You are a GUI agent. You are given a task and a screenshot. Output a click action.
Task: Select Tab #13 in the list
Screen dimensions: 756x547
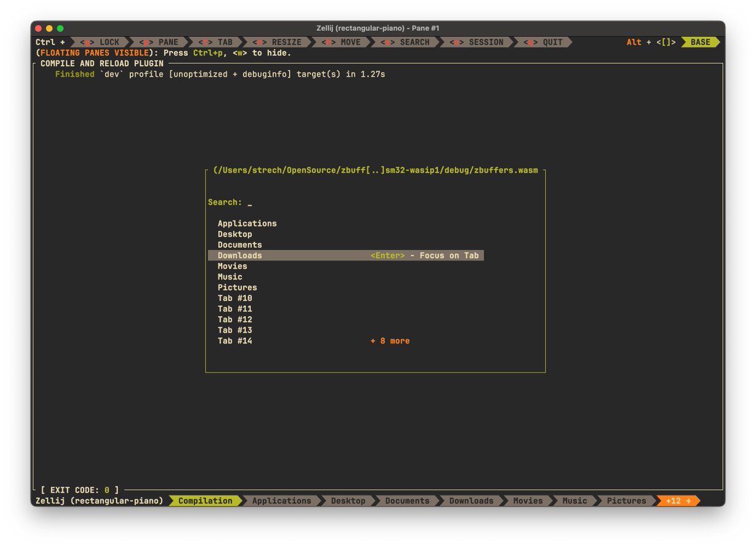(235, 330)
